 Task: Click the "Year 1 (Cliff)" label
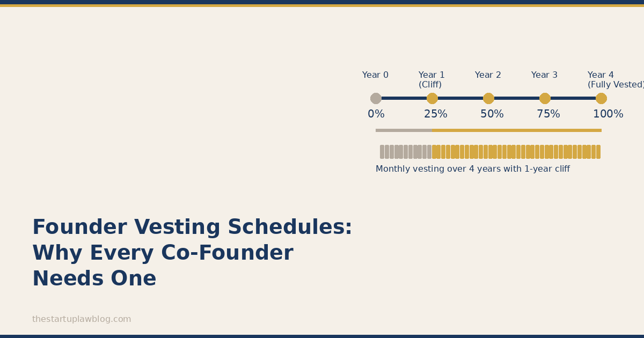(x=431, y=80)
